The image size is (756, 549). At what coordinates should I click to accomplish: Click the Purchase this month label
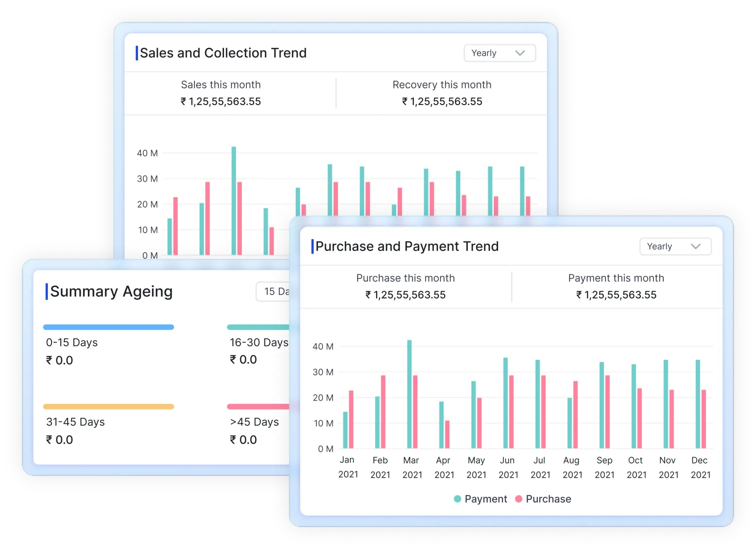point(406,278)
